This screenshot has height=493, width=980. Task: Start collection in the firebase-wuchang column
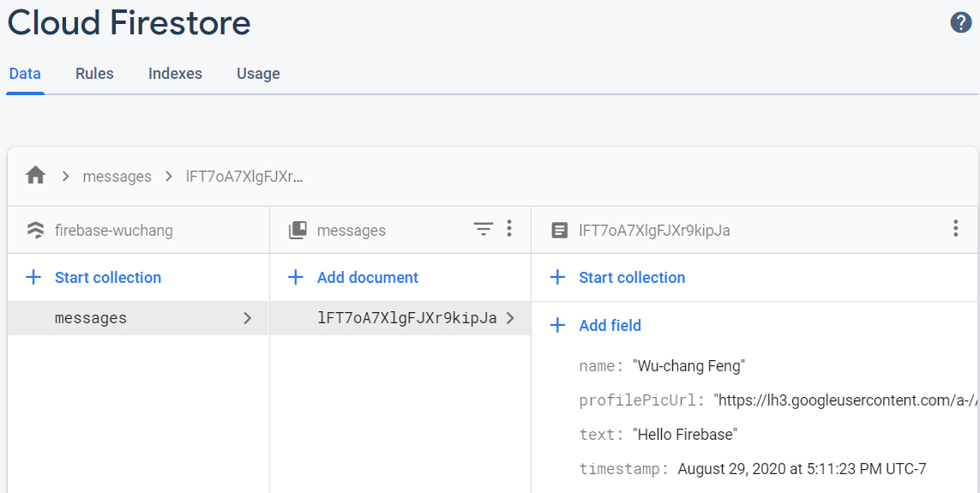107,277
